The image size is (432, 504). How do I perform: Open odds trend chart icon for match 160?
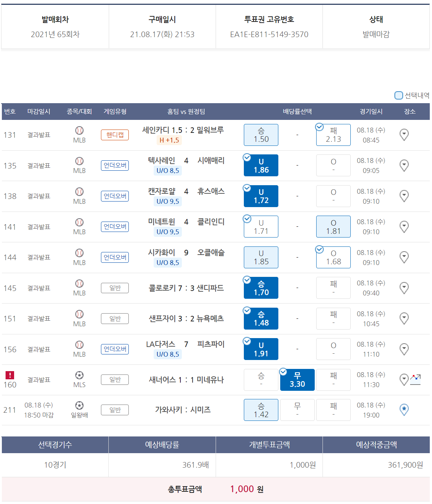coord(415,380)
